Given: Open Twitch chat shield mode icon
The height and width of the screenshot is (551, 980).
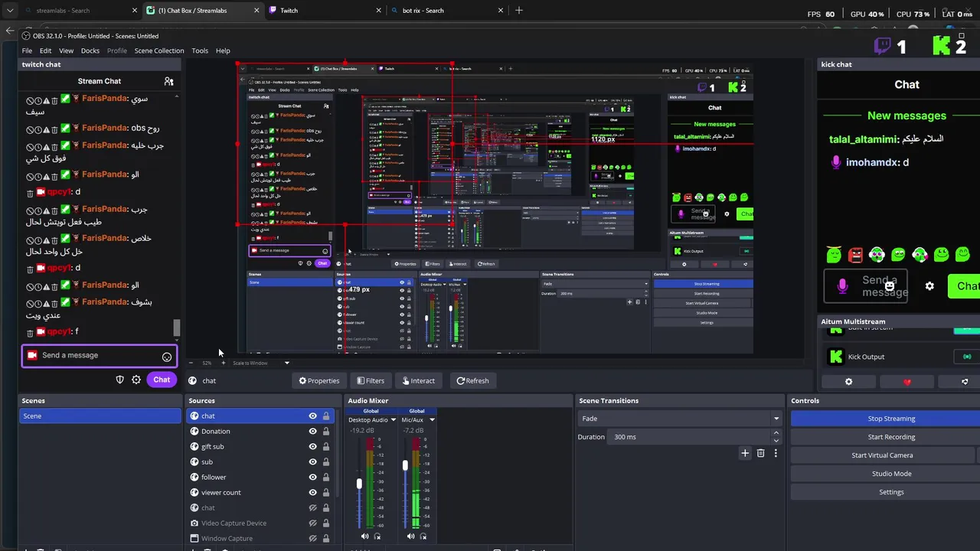Looking at the screenshot, I should coord(119,380).
